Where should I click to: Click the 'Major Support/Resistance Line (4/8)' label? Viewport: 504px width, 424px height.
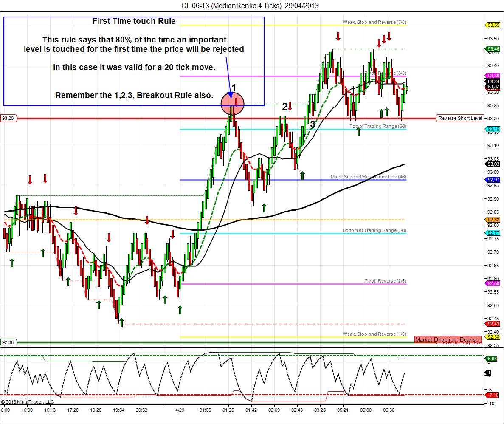(x=369, y=177)
